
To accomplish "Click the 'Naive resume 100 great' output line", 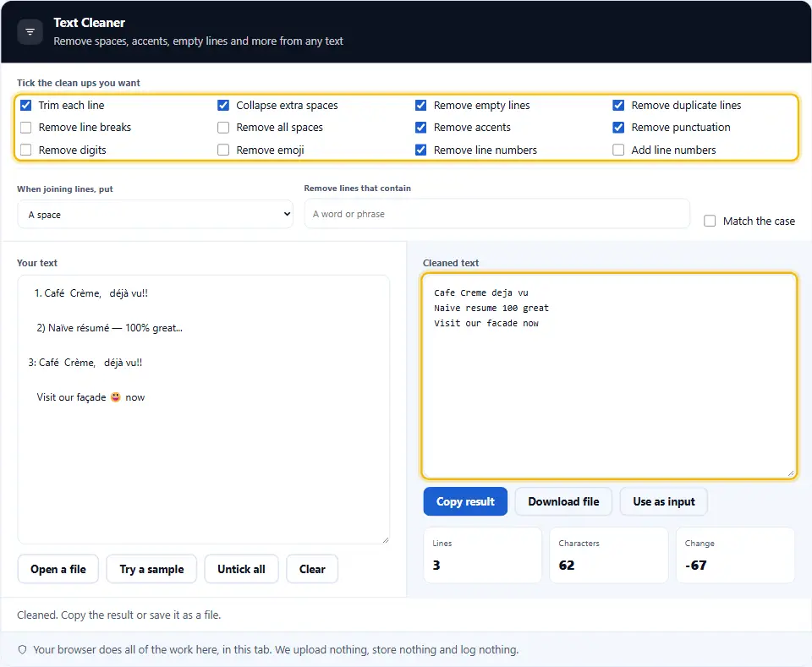I will tap(491, 308).
